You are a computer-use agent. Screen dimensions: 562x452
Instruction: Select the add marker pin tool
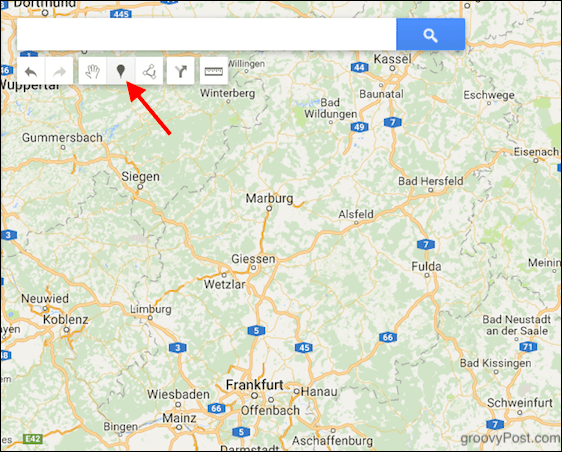pos(121,71)
